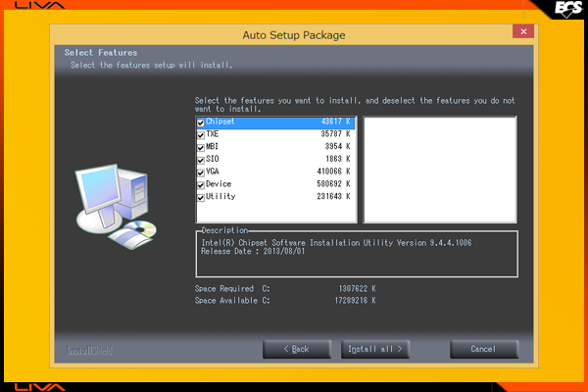Toggle the Utility checkbox
Image resolution: width=588 pixels, height=392 pixels.
201,198
